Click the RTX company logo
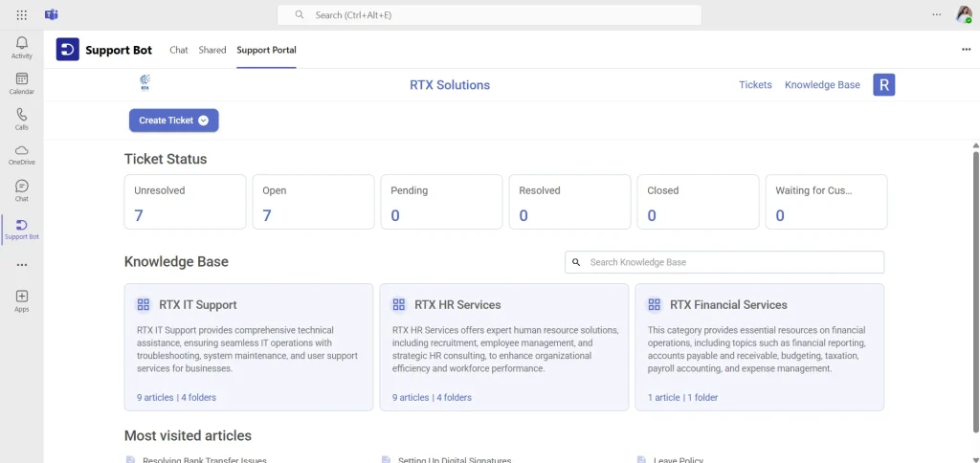The width and height of the screenshot is (980, 463). point(145,83)
